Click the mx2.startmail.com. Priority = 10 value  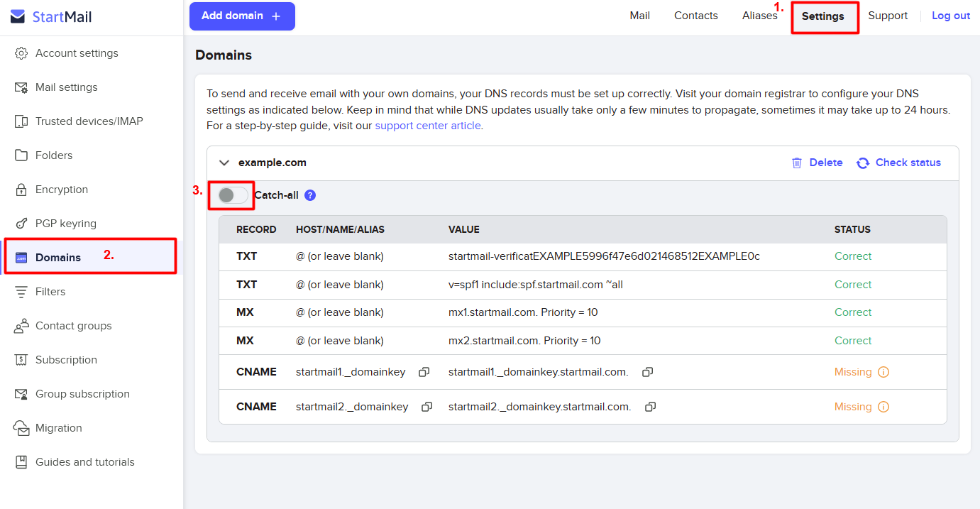[524, 341]
